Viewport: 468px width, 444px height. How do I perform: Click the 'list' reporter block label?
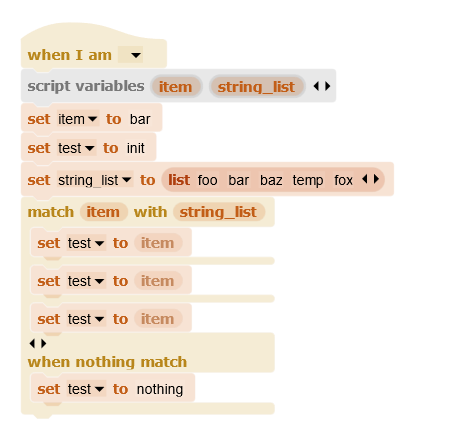[179, 180]
